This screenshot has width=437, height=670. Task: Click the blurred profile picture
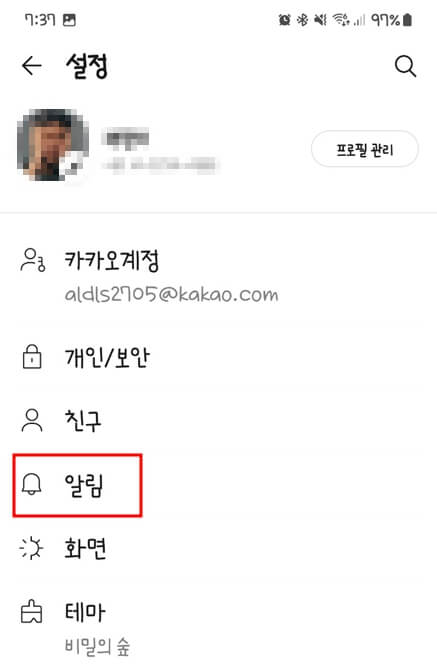[53, 145]
